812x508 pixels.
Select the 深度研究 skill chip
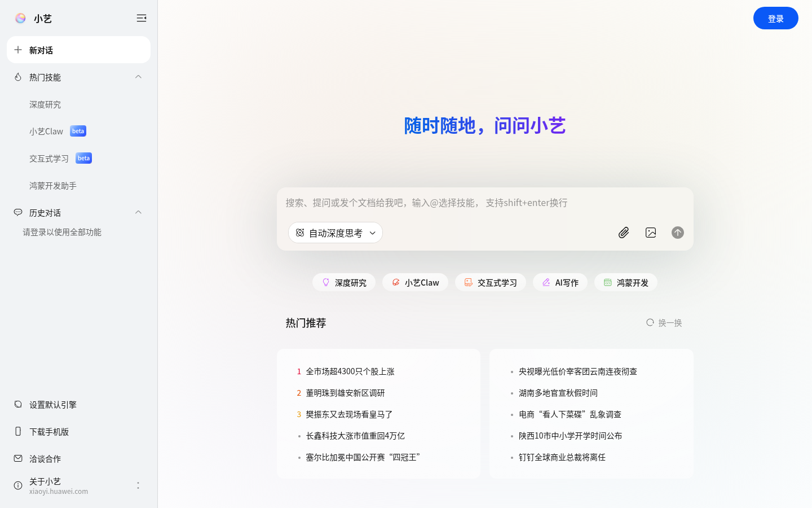point(344,282)
